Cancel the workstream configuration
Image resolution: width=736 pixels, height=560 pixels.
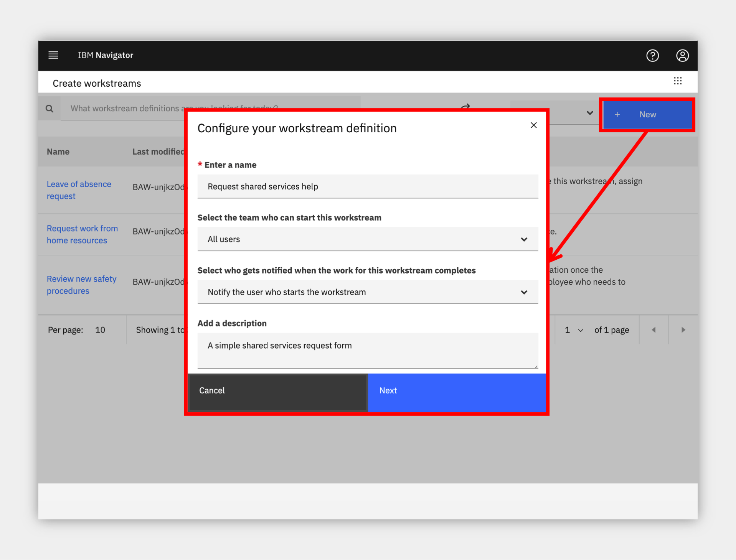click(278, 391)
